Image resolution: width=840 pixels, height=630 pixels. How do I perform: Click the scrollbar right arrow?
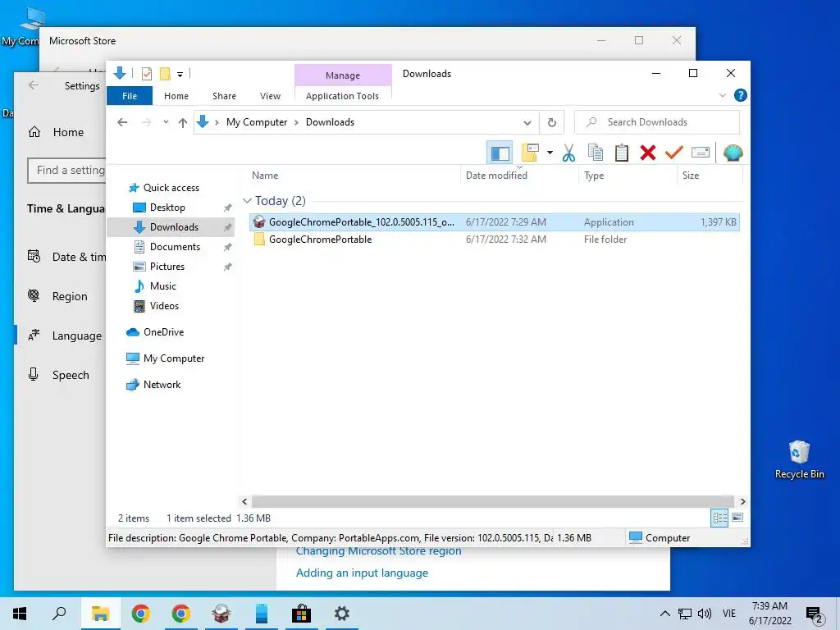pos(742,501)
